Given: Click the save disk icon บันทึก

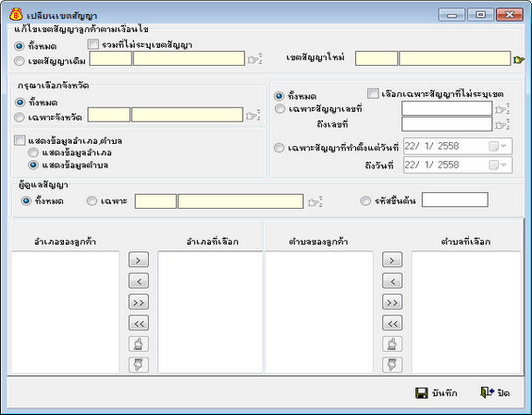Looking at the screenshot, I should click(422, 393).
